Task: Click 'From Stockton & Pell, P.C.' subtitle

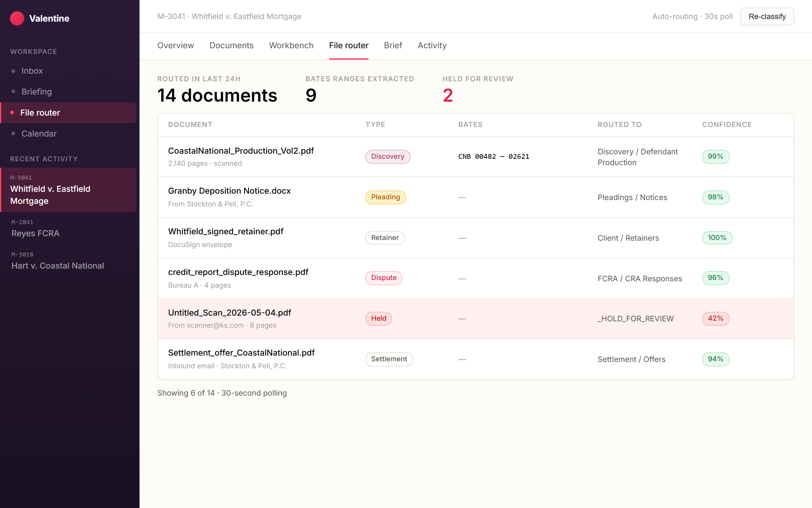Action: (210, 204)
